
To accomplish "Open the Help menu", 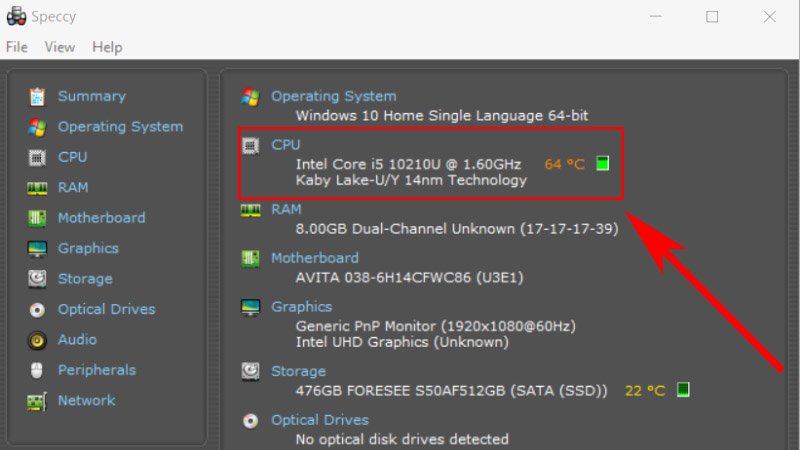I will pyautogui.click(x=107, y=47).
